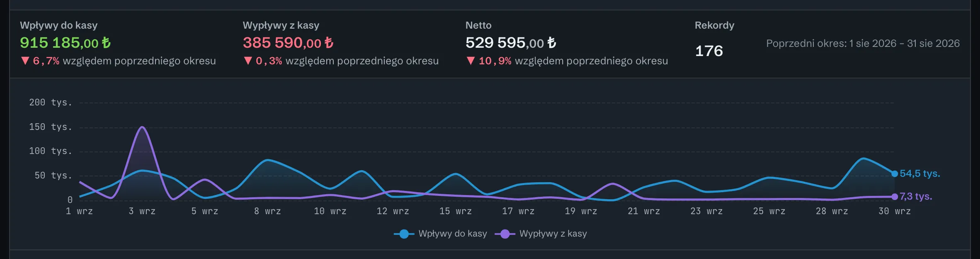
Task: Click the 12 wrz axis label
Action: (393, 211)
